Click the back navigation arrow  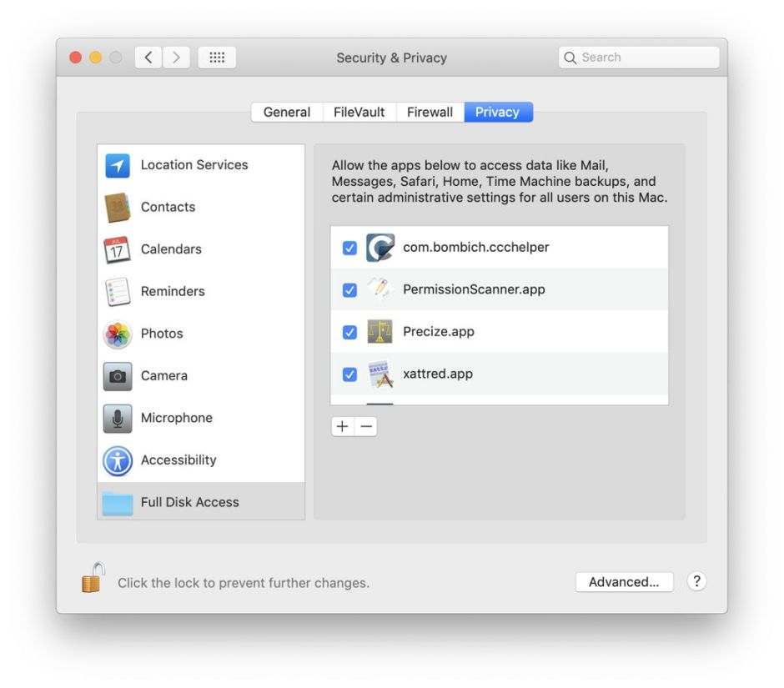(147, 57)
